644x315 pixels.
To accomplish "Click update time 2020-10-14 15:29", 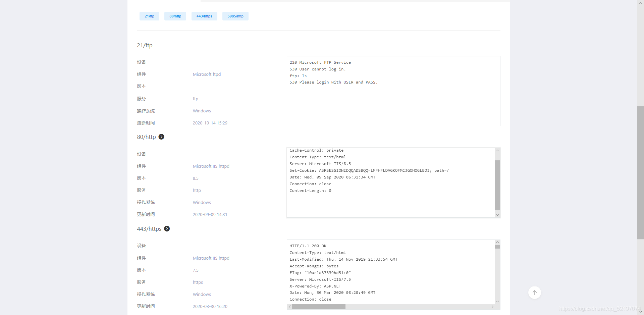I will tap(210, 123).
